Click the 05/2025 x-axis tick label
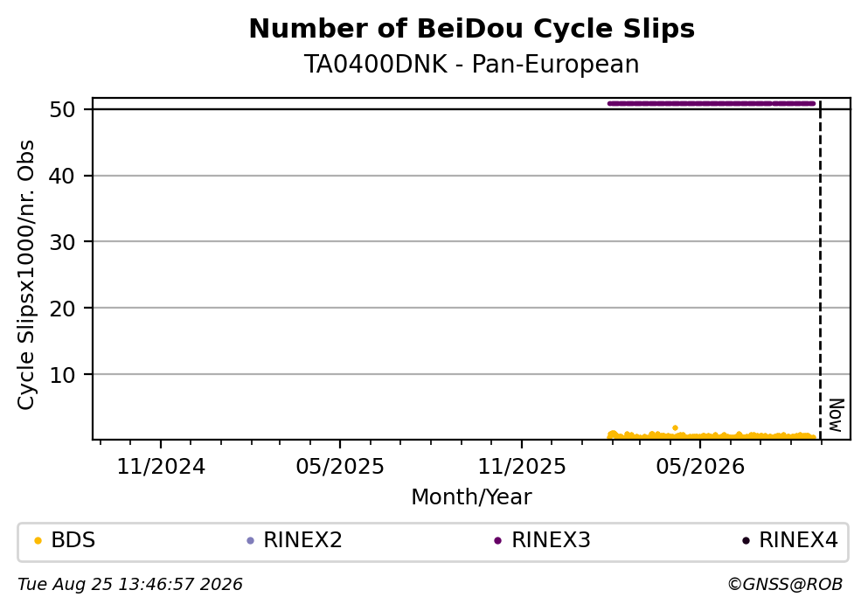 340,467
